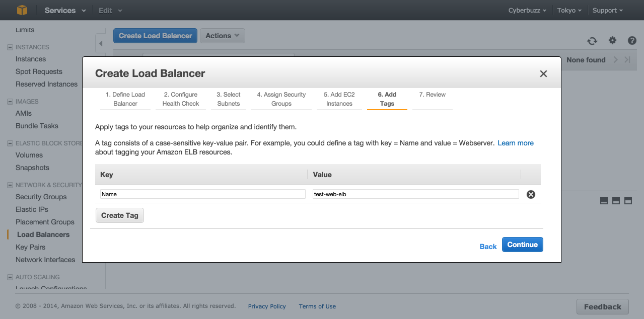Open the Services dropdown menu
The height and width of the screenshot is (319, 644).
point(65,10)
